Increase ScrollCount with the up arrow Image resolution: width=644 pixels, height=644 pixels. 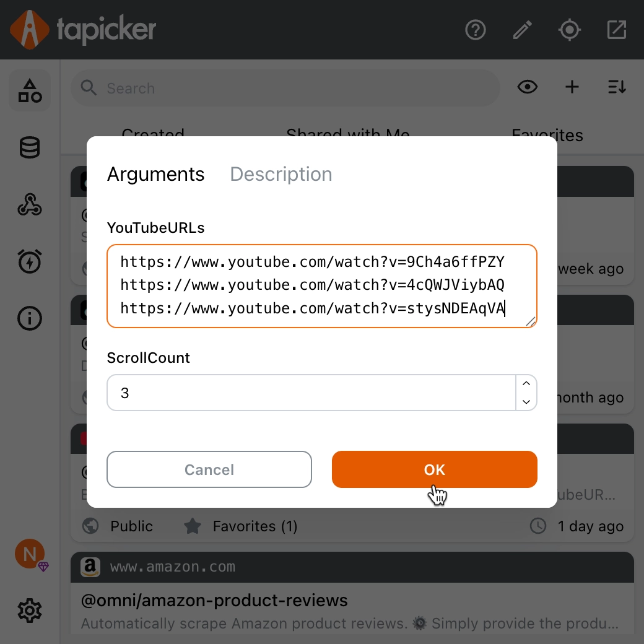(x=526, y=384)
